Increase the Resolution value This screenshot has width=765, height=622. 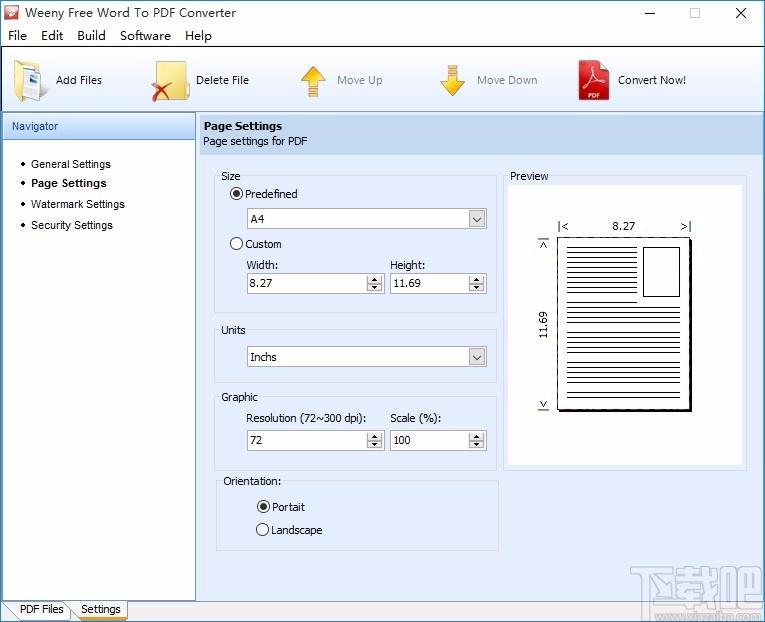coord(374,437)
